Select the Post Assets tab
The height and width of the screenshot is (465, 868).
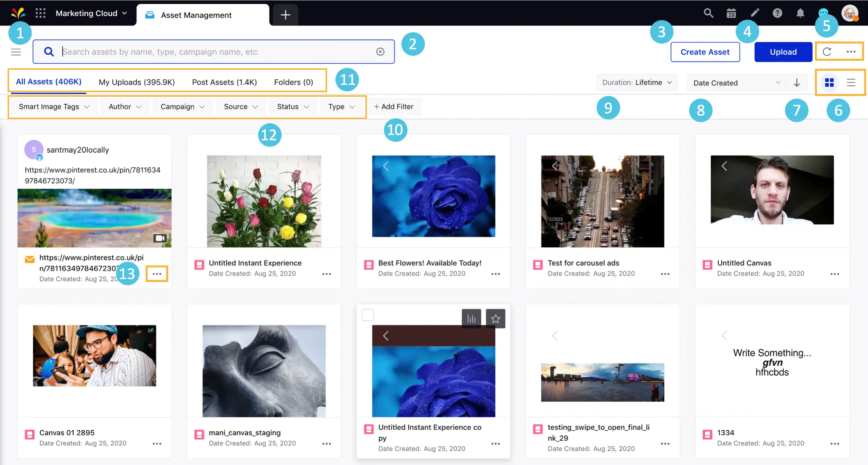point(224,82)
